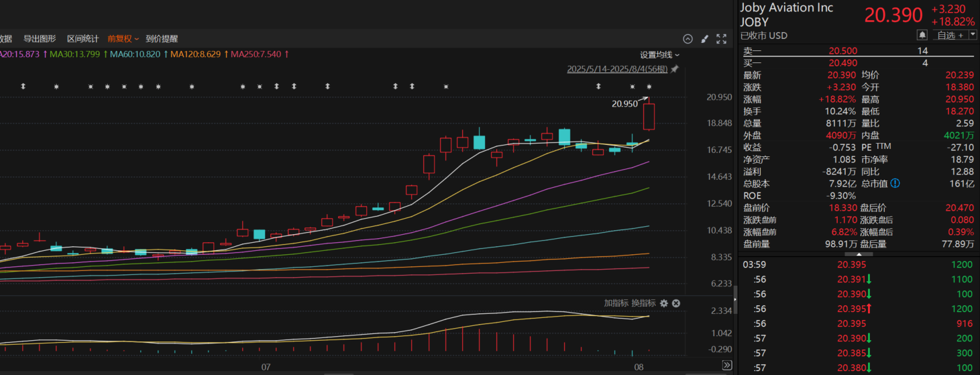
Task: Open 导出图形 export chart menu item
Action: click(40, 39)
